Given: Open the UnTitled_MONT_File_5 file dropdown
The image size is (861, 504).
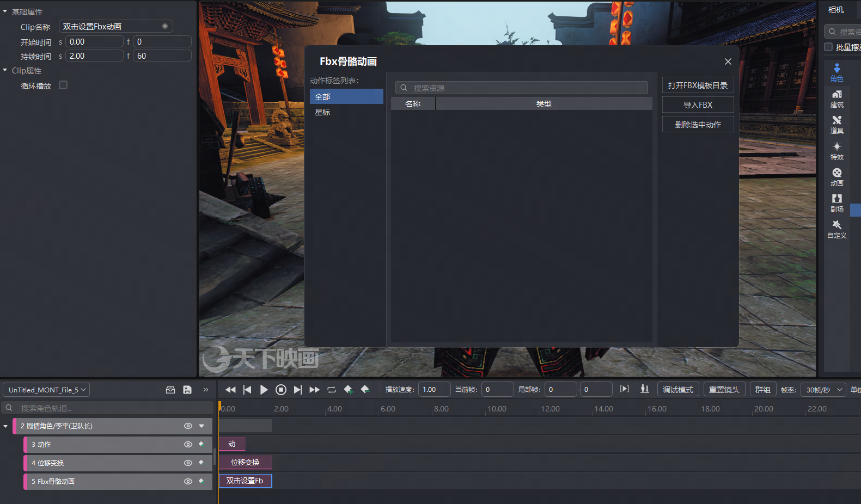Looking at the screenshot, I should click(47, 390).
